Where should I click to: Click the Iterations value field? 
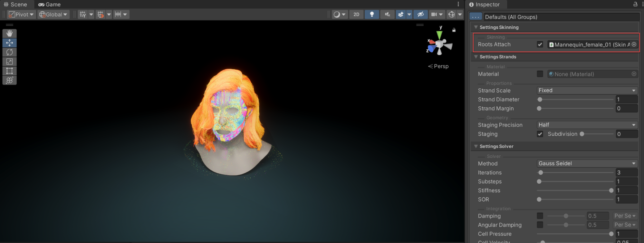(626, 173)
